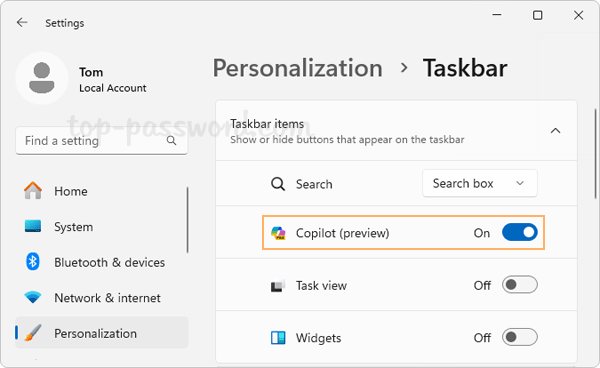Viewport: 600px width, 368px height.
Task: Click the magnifier icon in Find a setting
Action: (x=172, y=141)
